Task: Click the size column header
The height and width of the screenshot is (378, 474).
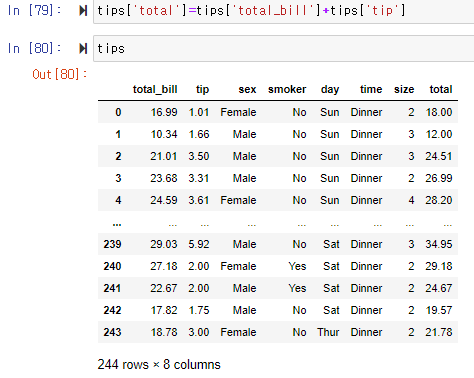Action: (x=404, y=89)
